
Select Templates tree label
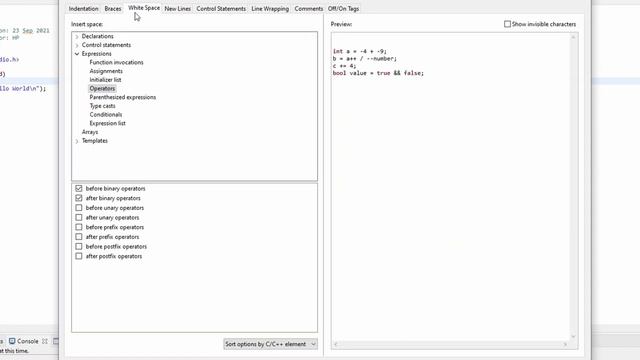pos(95,141)
